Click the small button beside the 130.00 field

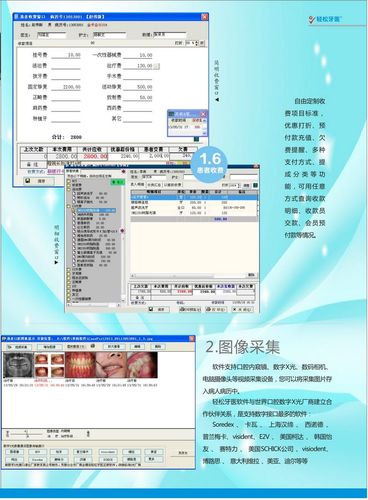click(x=156, y=66)
